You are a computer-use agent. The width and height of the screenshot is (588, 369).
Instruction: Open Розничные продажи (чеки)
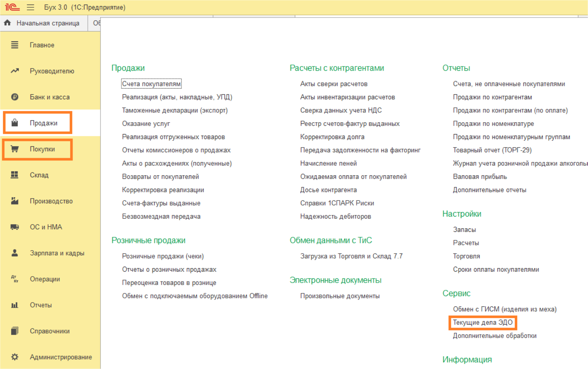point(163,256)
